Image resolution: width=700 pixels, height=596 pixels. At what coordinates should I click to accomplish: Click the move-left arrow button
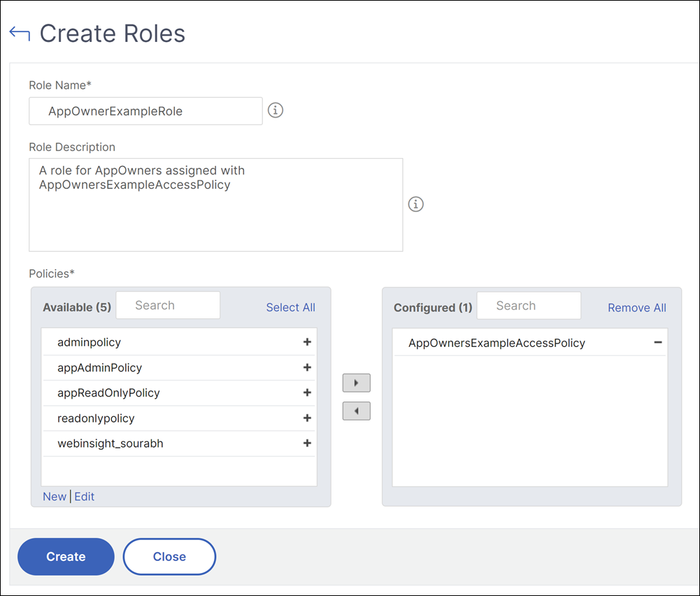click(356, 411)
